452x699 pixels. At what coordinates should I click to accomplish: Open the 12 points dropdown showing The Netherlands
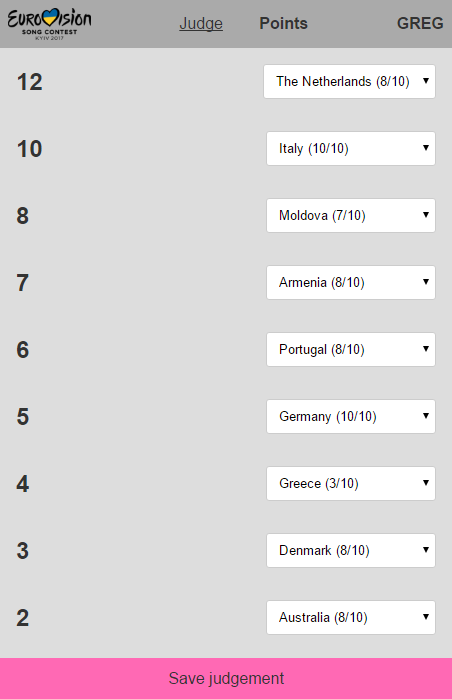click(349, 82)
